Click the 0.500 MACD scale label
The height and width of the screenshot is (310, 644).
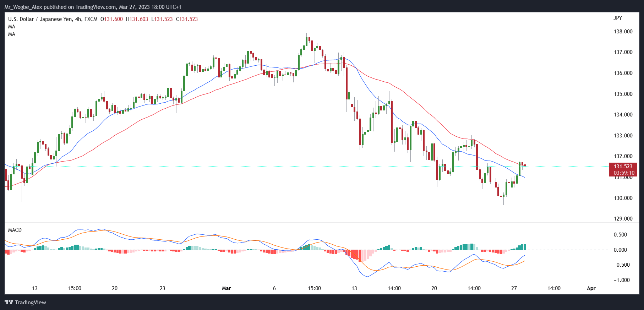tap(620, 235)
